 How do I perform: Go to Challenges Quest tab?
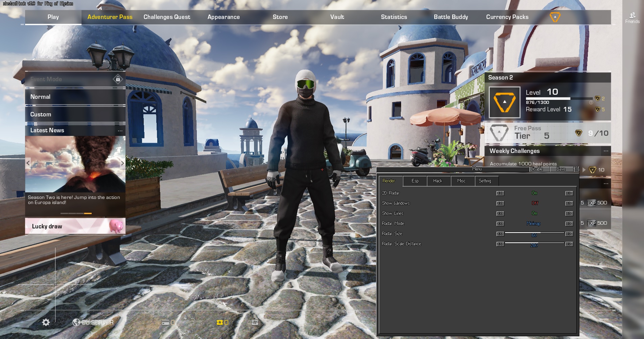167,17
